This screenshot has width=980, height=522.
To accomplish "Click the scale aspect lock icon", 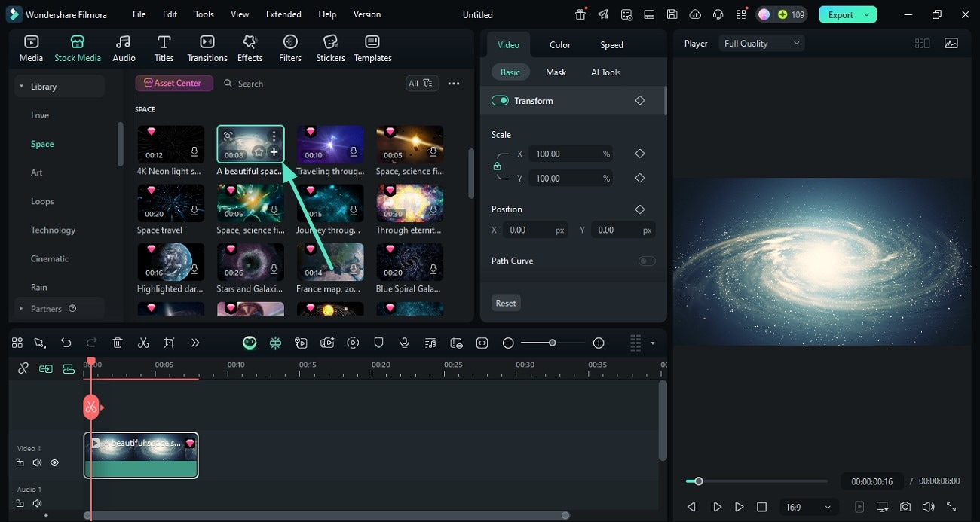I will [497, 166].
